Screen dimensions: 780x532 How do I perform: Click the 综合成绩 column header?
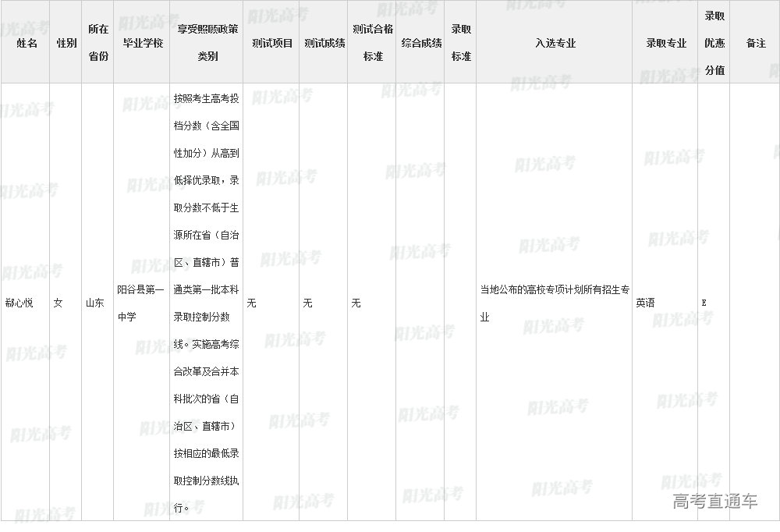click(x=421, y=43)
